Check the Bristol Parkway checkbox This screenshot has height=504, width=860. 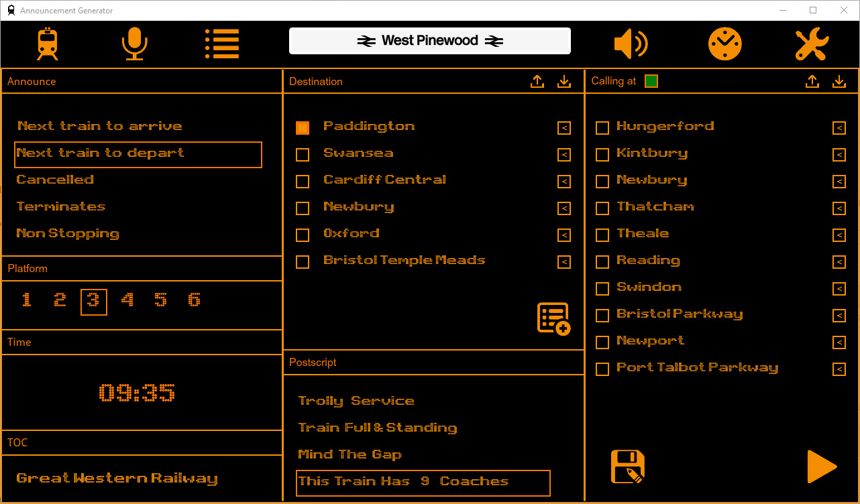[602, 316]
